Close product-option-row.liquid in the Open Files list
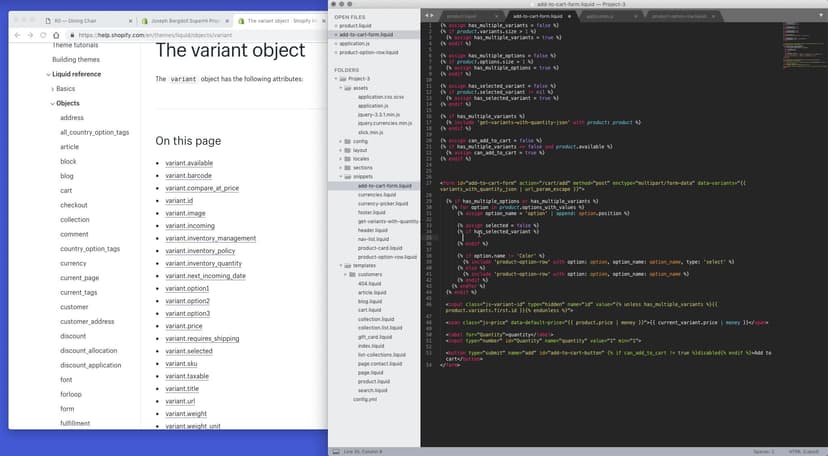 (335, 53)
